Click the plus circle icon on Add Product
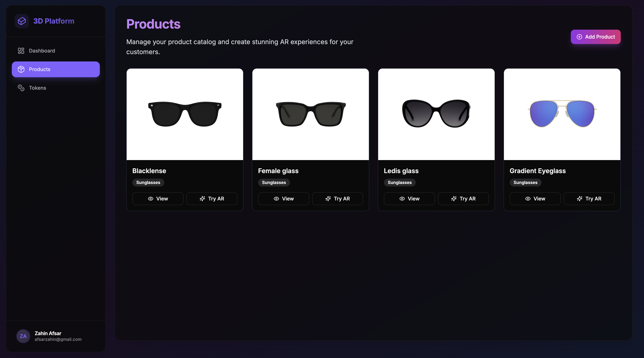This screenshot has height=358, width=644. click(579, 37)
